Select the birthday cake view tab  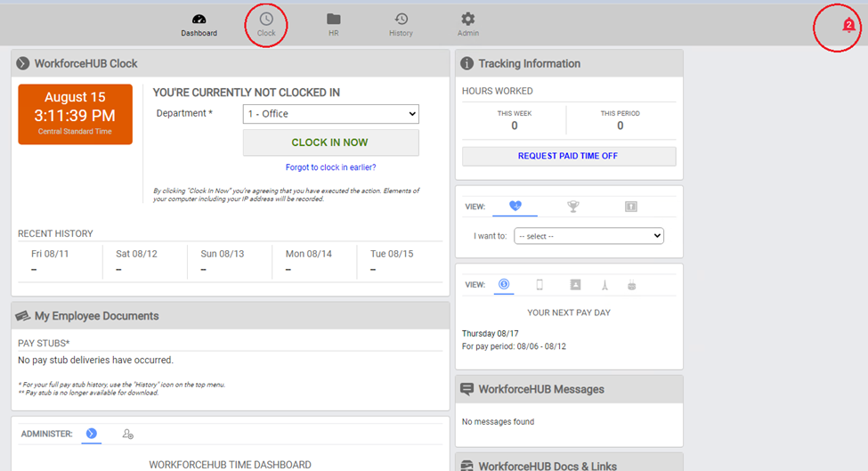pyautogui.click(x=631, y=285)
